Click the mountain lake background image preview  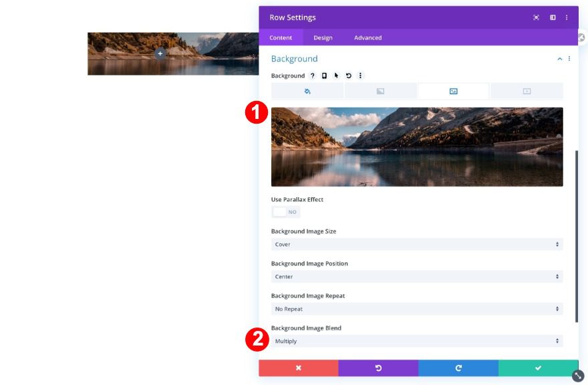417,146
